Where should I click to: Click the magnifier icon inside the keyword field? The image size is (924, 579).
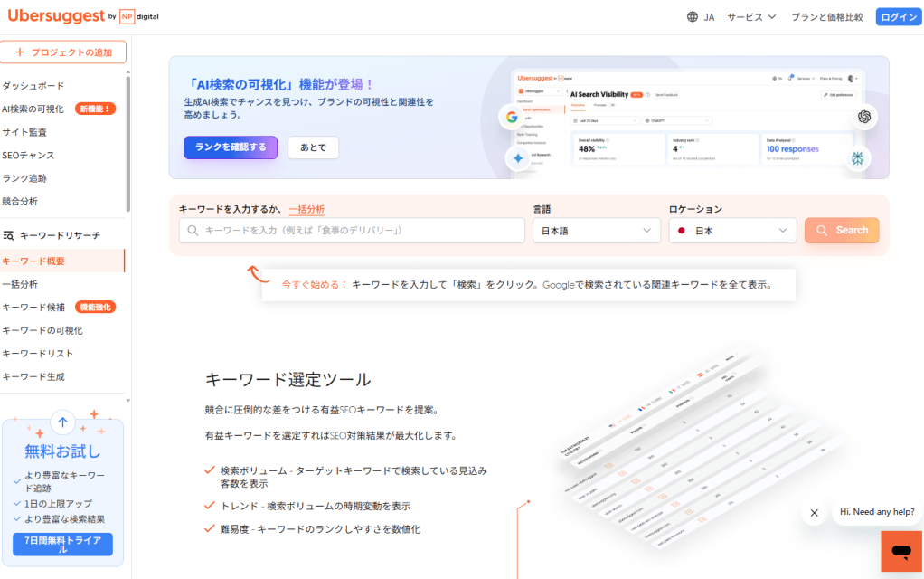191,230
